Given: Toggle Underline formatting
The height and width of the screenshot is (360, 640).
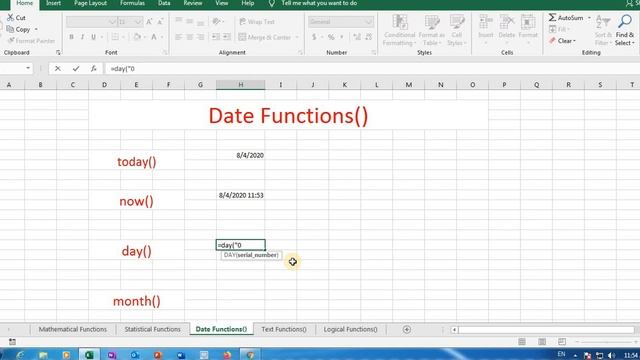Looking at the screenshot, I should [x=93, y=37].
